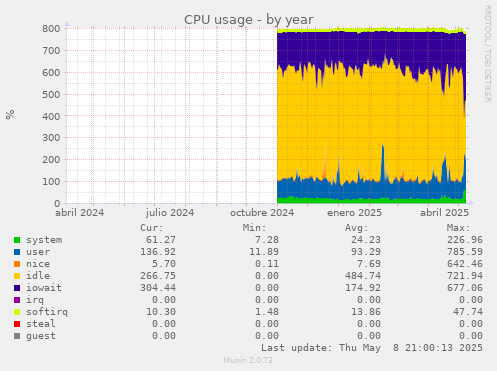This screenshot has width=497, height=371.
Task: Click idle max value 721.94
Action: 465,276
